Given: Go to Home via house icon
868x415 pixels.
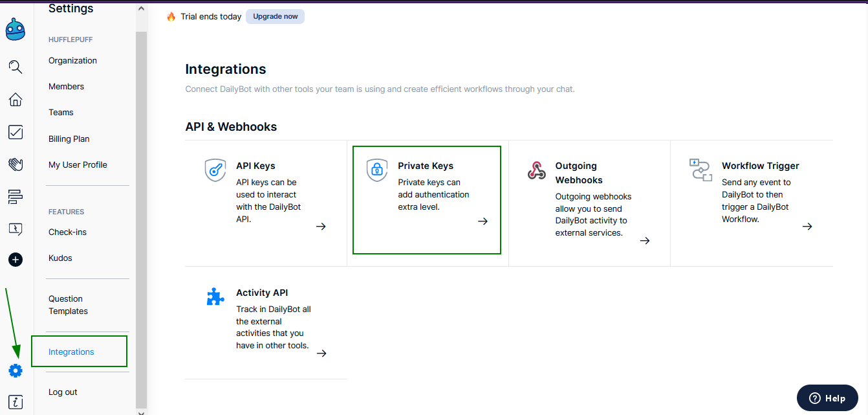Looking at the screenshot, I should 16,100.
